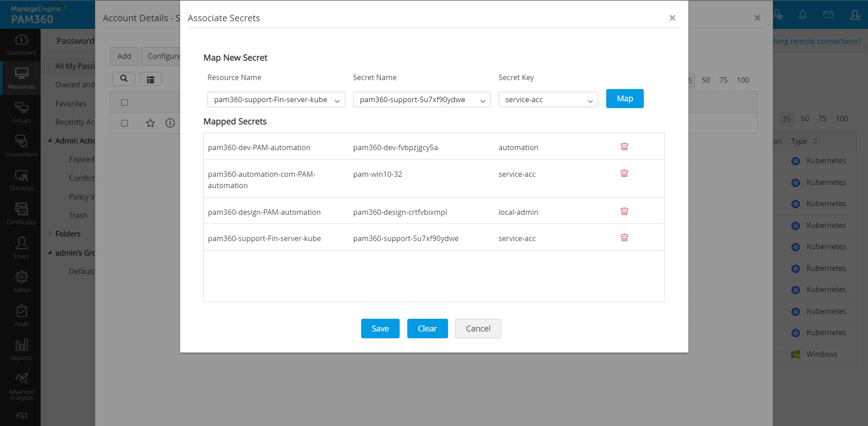Click the notifications bell icon
Viewport: 868px width, 426px height.
[x=802, y=15]
